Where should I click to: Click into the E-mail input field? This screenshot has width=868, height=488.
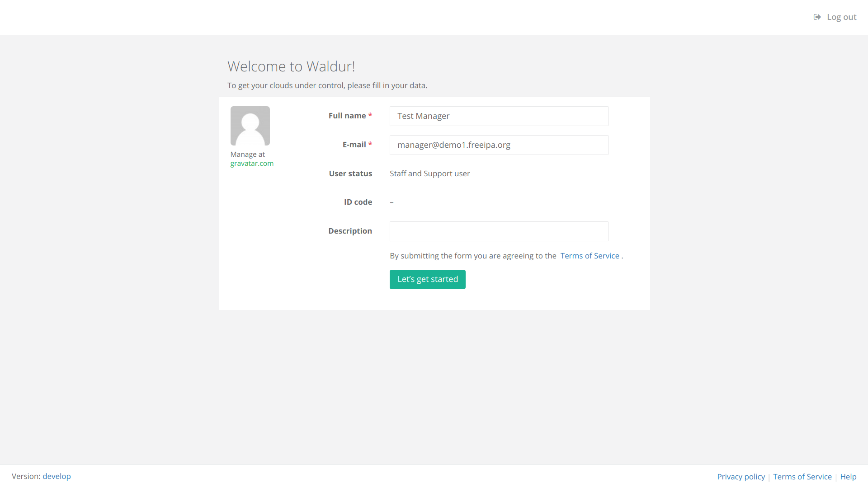coord(499,145)
